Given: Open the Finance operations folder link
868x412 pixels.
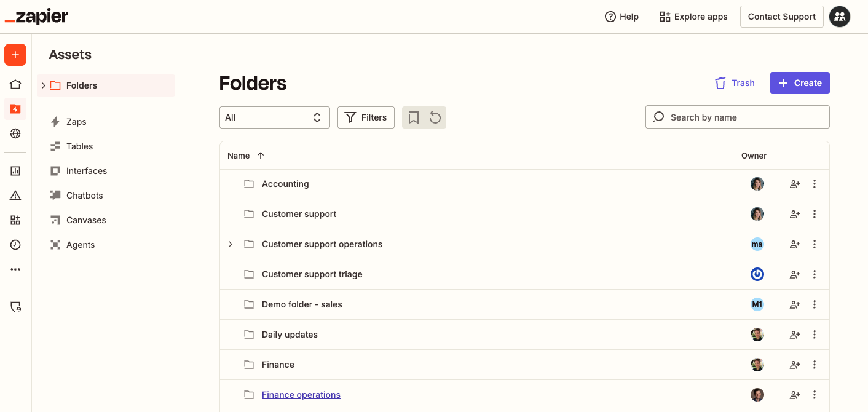Looking at the screenshot, I should (301, 395).
